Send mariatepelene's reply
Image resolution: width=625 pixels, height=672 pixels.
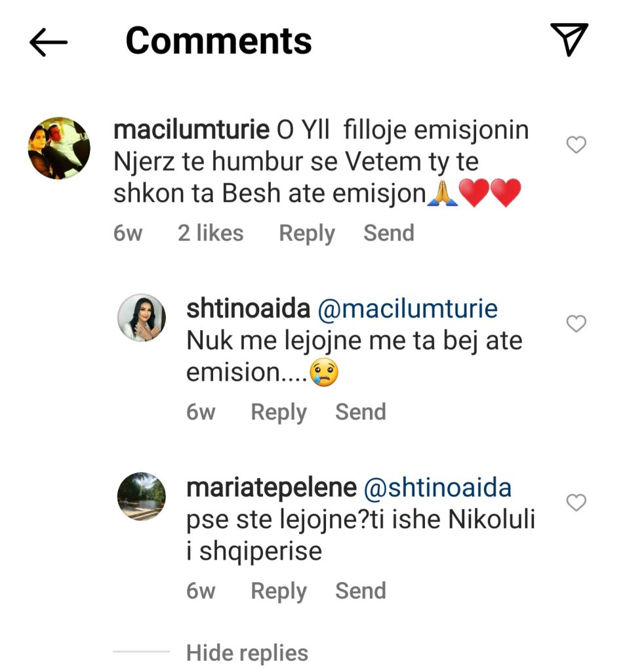360,591
